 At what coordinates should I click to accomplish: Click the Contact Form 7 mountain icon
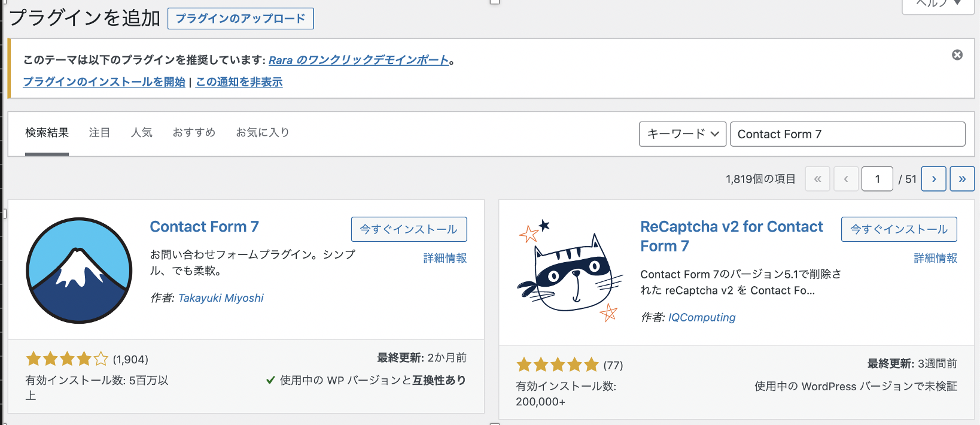coord(79,271)
